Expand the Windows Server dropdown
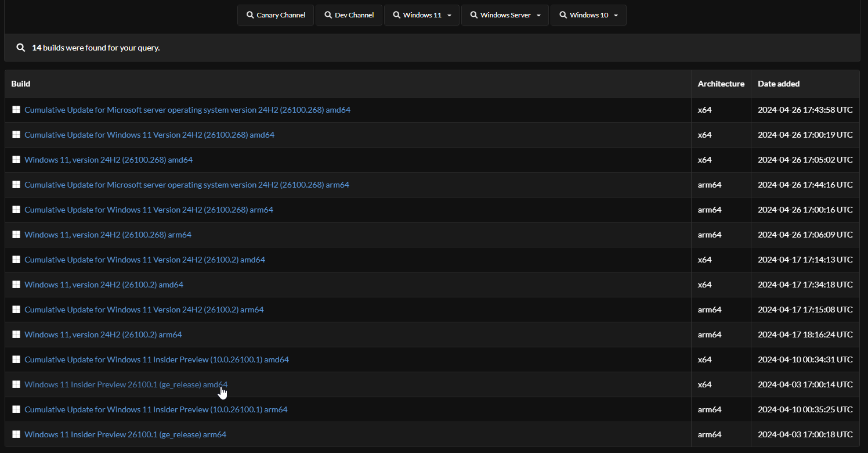The image size is (868, 453). 539,16
